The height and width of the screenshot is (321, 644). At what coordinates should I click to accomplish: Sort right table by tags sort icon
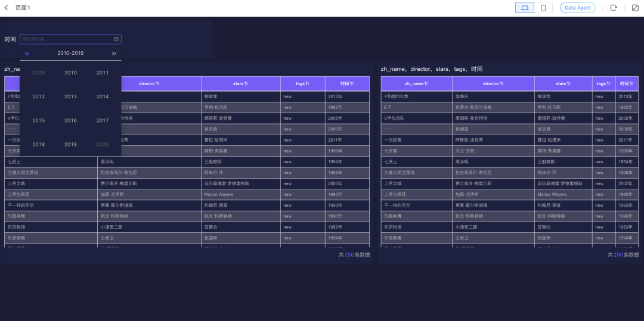[x=609, y=83]
